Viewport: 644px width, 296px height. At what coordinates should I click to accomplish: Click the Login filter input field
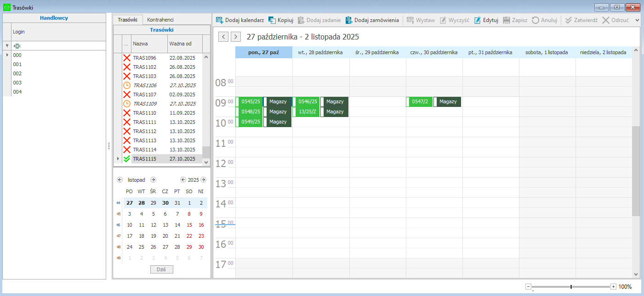tap(57, 46)
